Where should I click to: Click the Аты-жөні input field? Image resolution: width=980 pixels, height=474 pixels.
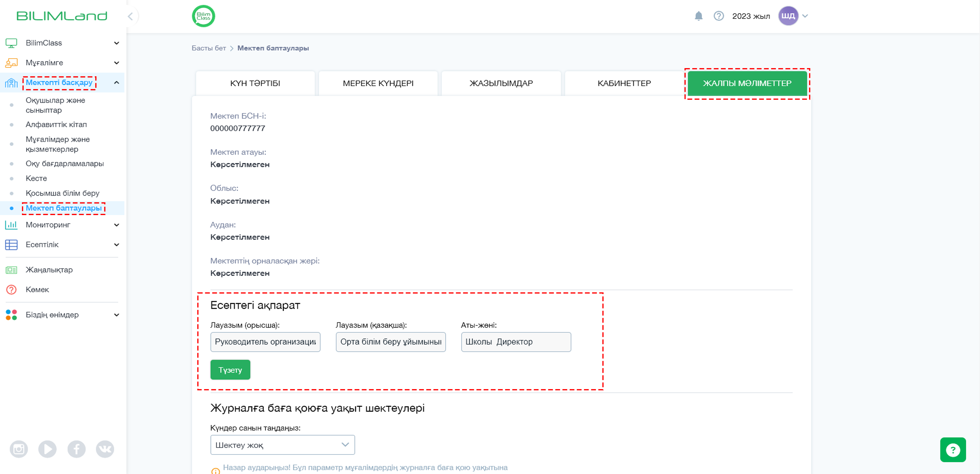tap(516, 342)
